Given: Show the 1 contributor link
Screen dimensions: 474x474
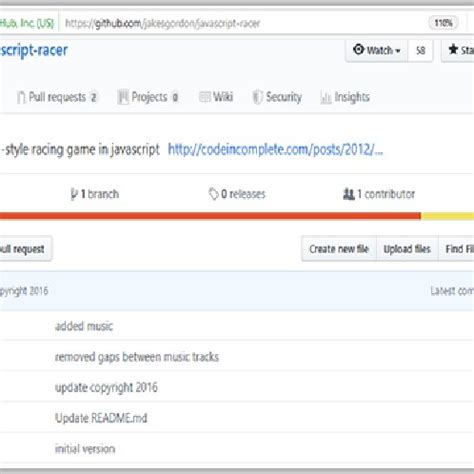Looking at the screenshot, I should tap(379, 194).
